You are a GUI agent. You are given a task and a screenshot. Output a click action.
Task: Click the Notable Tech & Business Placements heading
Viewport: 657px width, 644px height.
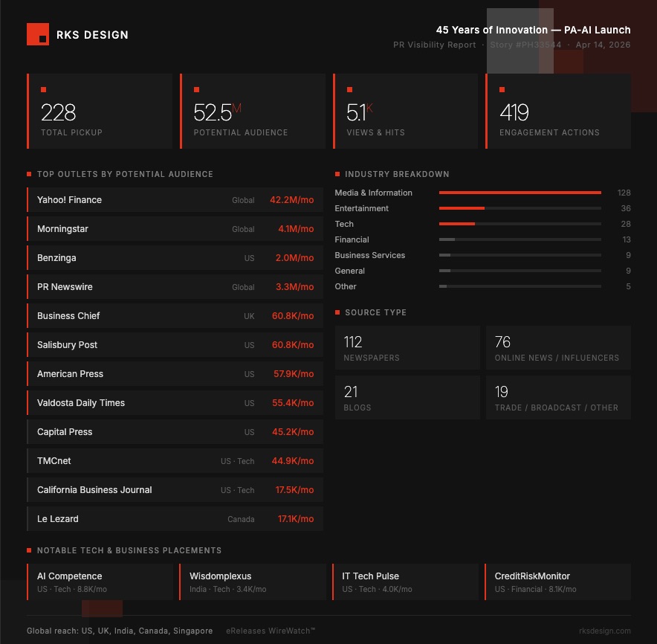129,550
